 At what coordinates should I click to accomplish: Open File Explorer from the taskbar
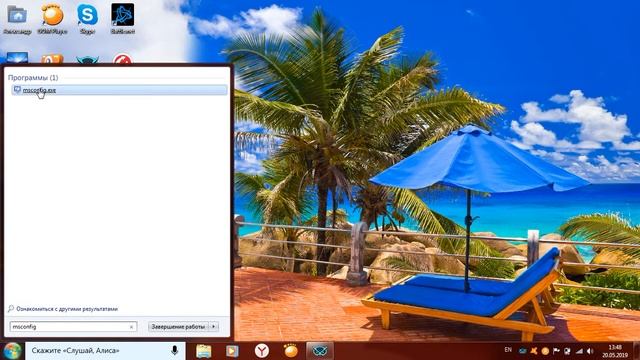(x=203, y=351)
